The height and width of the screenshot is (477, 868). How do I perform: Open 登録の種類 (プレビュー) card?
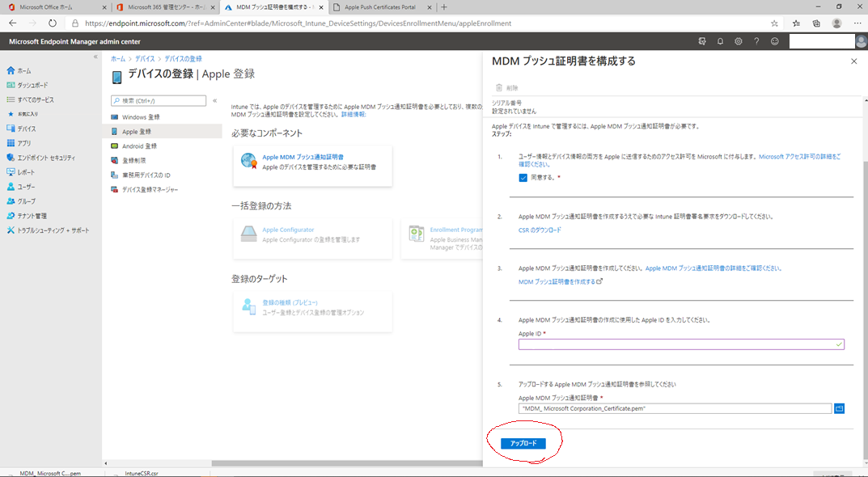pyautogui.click(x=313, y=311)
